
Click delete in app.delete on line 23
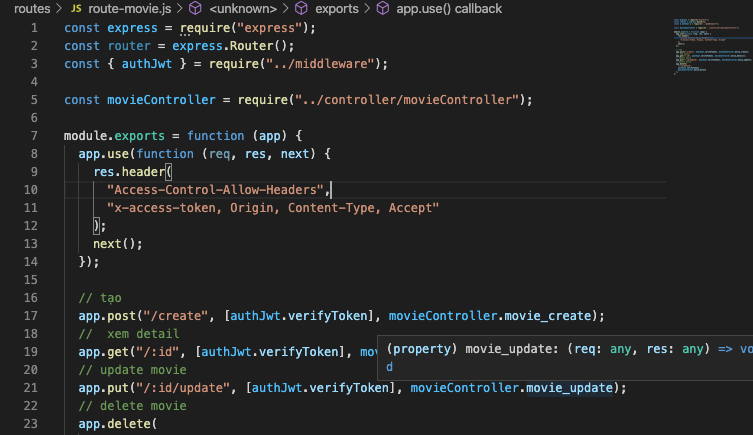[130, 424]
